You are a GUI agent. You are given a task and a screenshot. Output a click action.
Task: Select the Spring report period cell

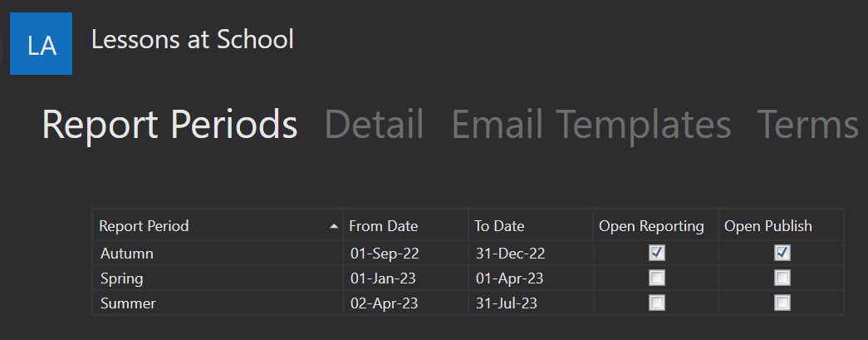click(x=218, y=278)
